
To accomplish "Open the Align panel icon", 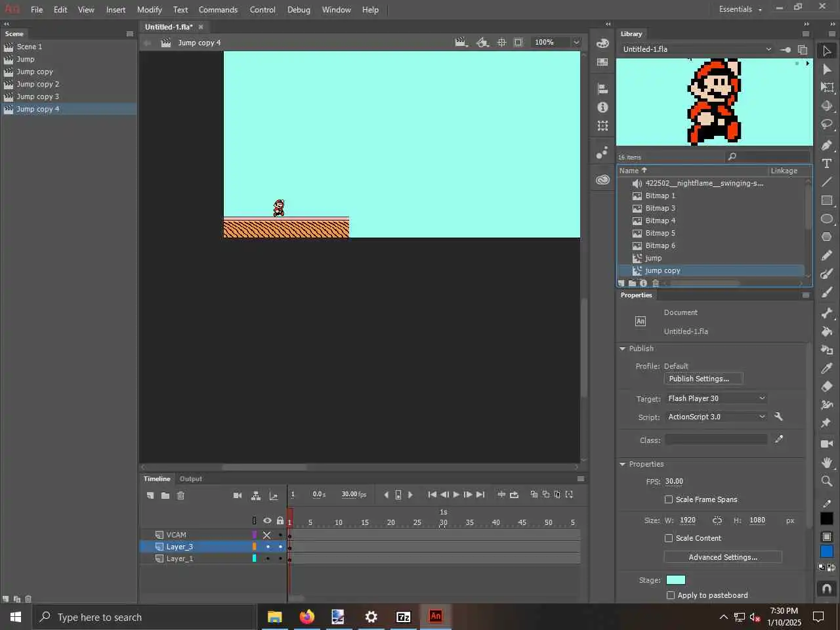I will pos(602,89).
